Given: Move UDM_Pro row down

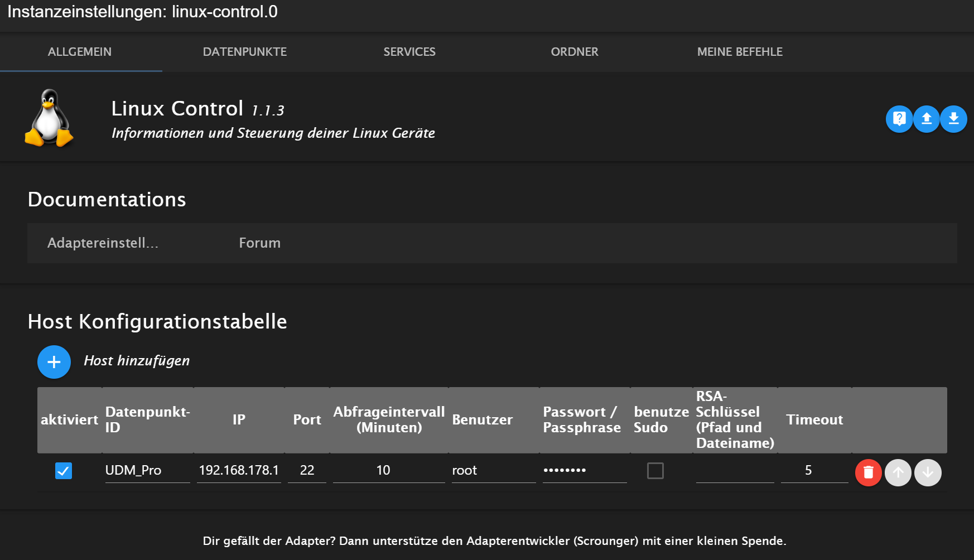Looking at the screenshot, I should pyautogui.click(x=928, y=472).
